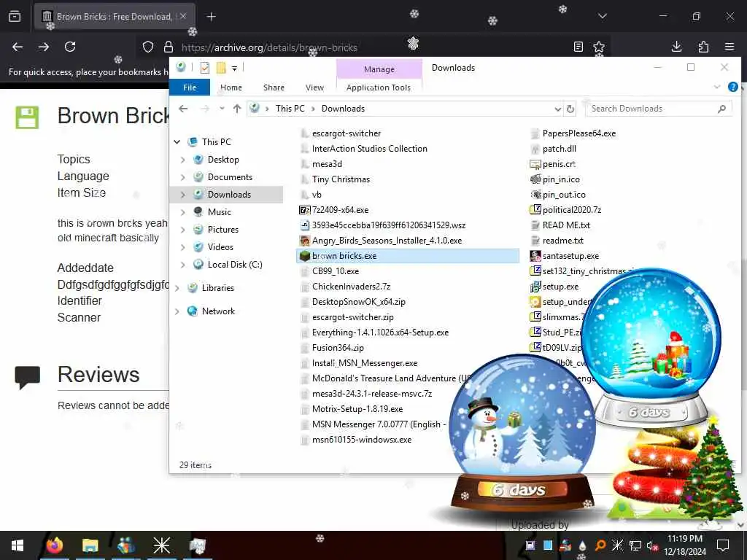Open Firefox hamburger application menu
This screenshot has width=747, height=560.
(x=729, y=47)
